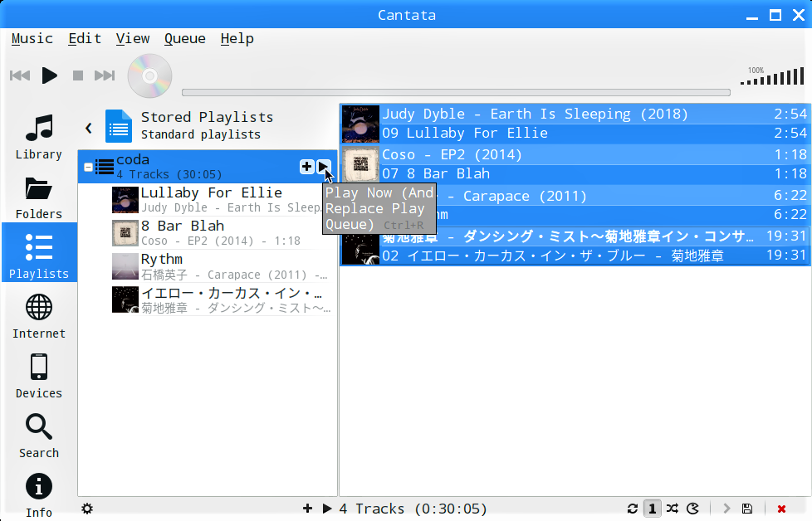
Task: Click the 6:22 duration on the Carapace header
Action: click(790, 196)
